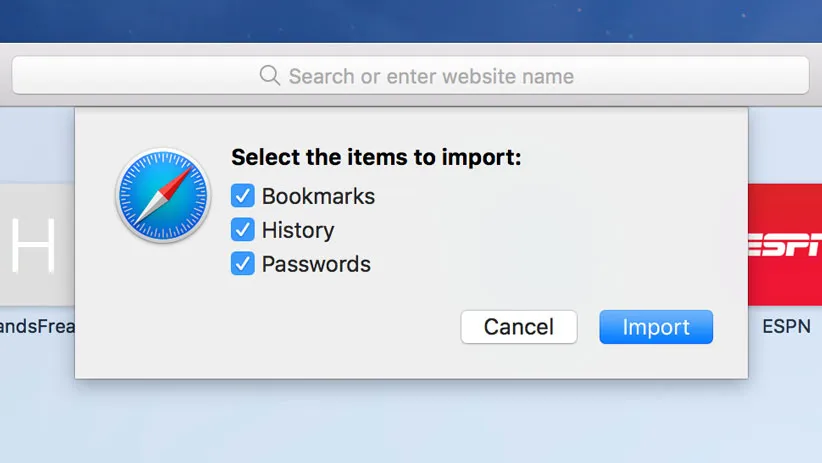
Task: Click the History label text
Action: [298, 230]
